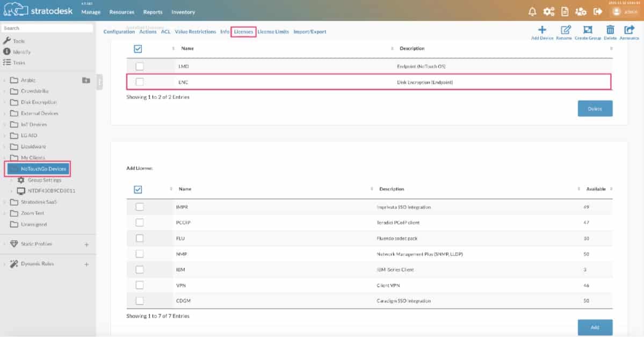This screenshot has height=337, width=644.
Task: Check the NMP license checkbox
Action: [x=140, y=254]
